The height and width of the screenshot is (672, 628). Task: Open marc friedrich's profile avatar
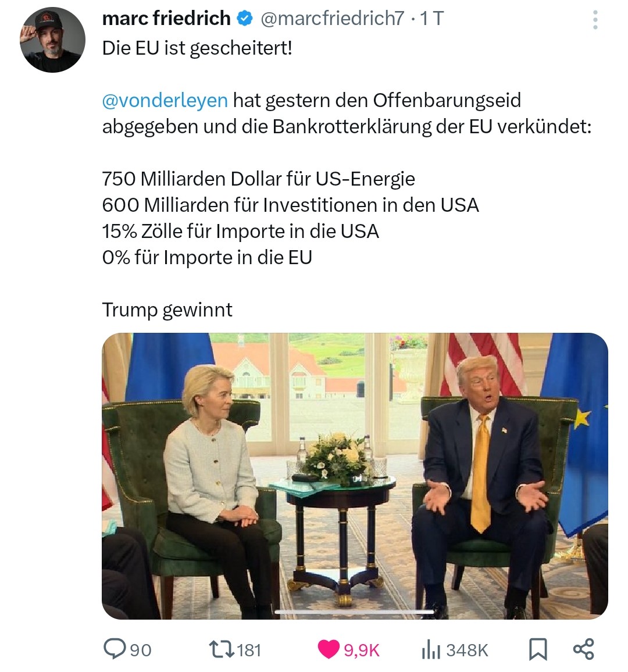(52, 40)
